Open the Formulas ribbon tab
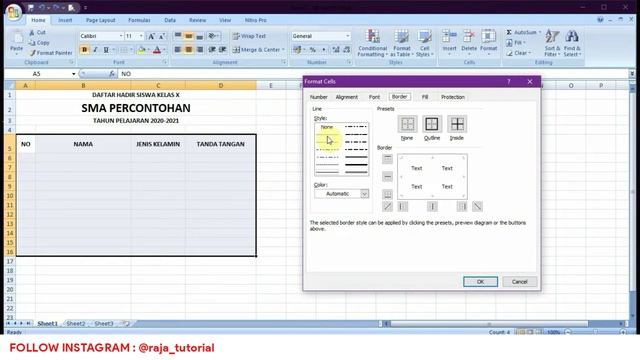Viewport: 640px width, 360px height. coord(139,20)
